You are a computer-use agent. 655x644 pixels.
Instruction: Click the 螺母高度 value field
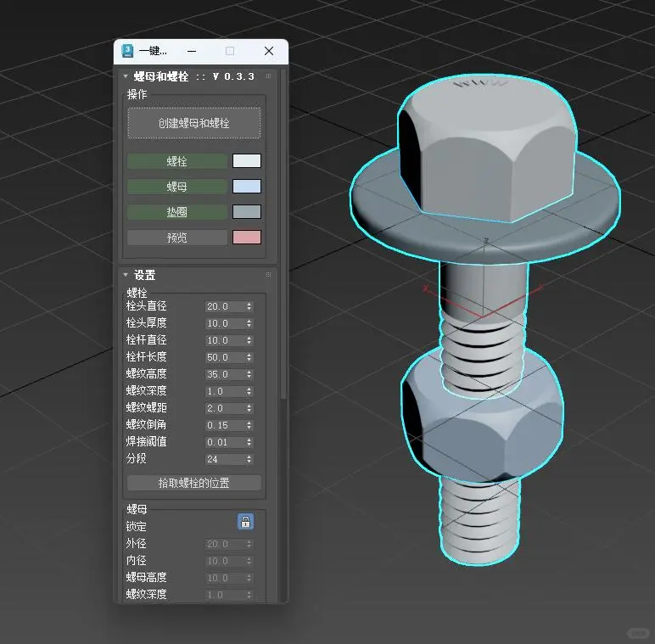(229, 578)
